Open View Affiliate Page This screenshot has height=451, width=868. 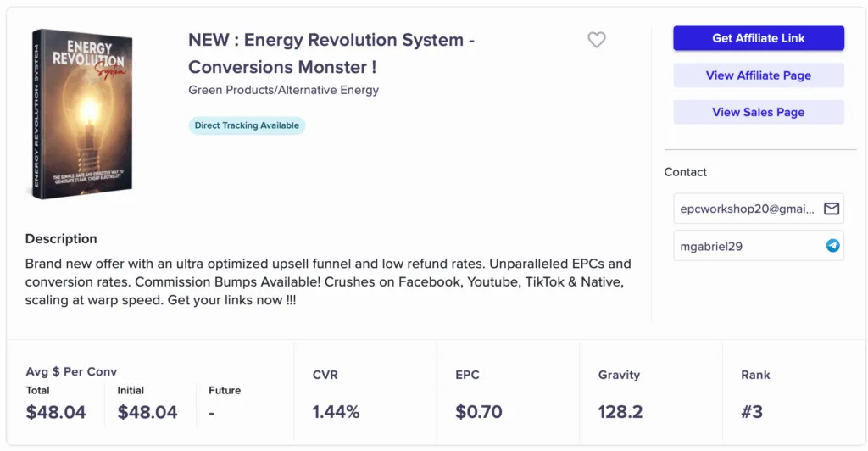pos(759,75)
